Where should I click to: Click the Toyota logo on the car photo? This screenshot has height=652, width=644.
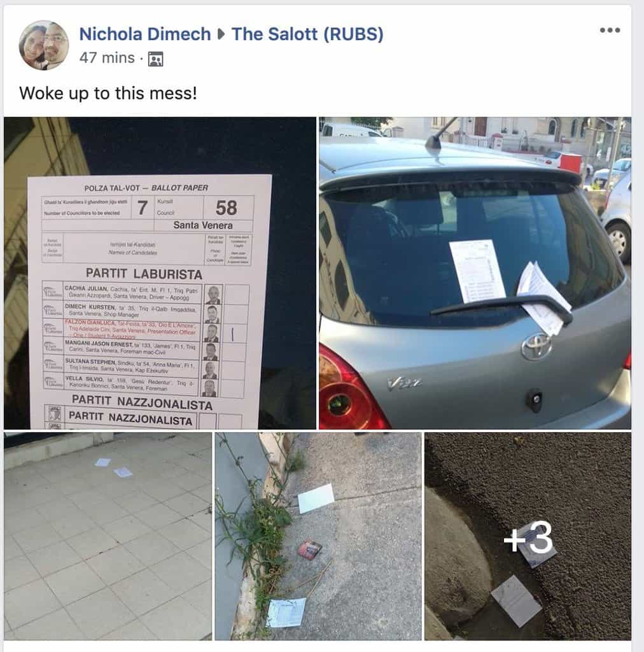pos(536,346)
